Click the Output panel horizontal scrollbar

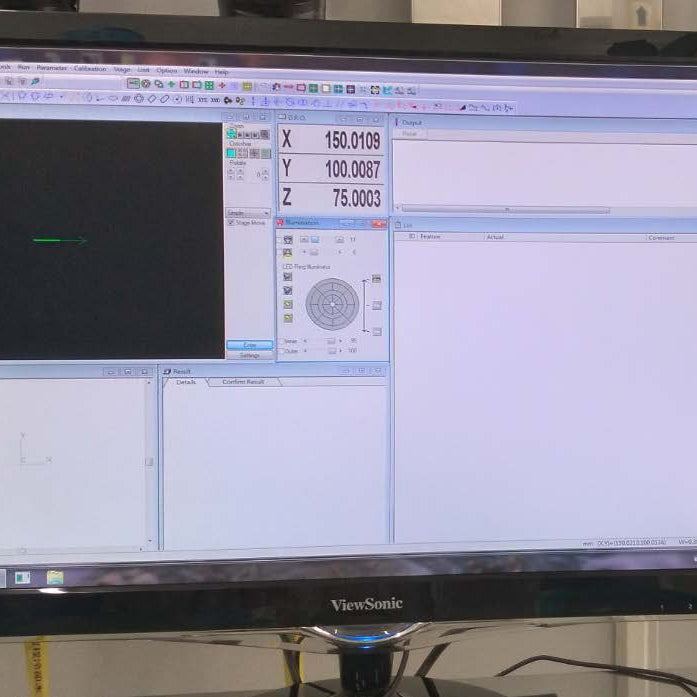(506, 209)
